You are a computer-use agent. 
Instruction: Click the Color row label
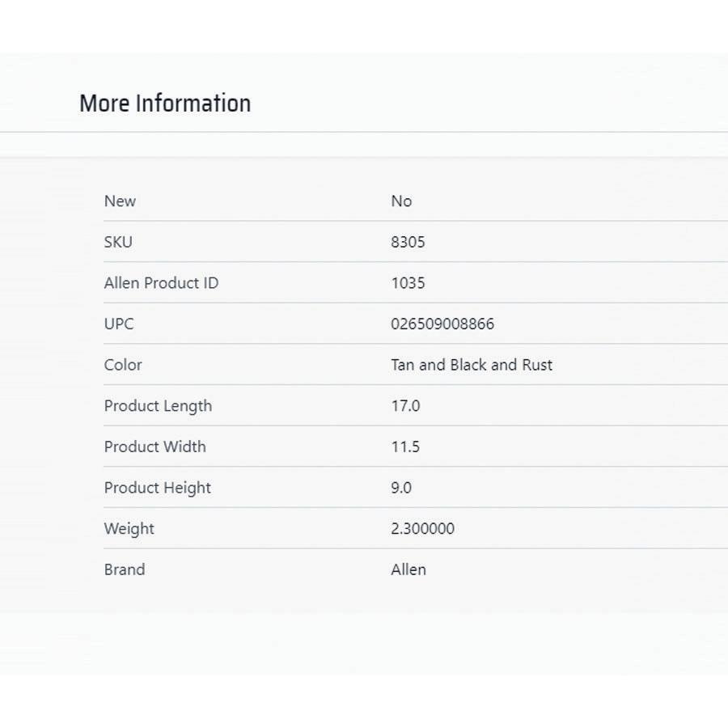[123, 365]
